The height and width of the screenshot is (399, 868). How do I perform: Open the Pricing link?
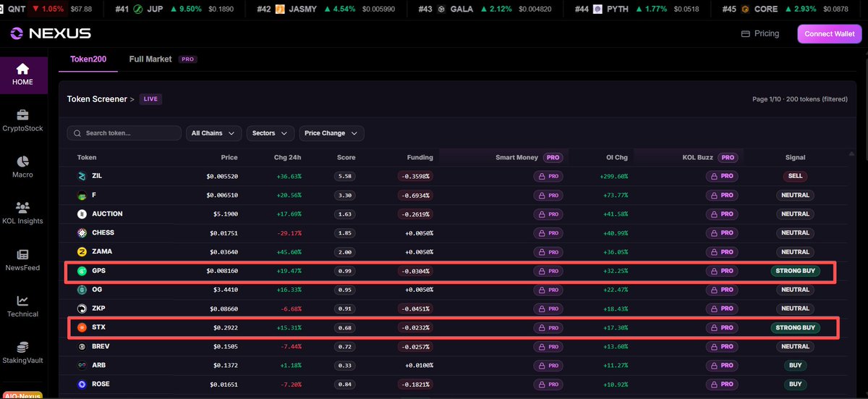coord(760,34)
